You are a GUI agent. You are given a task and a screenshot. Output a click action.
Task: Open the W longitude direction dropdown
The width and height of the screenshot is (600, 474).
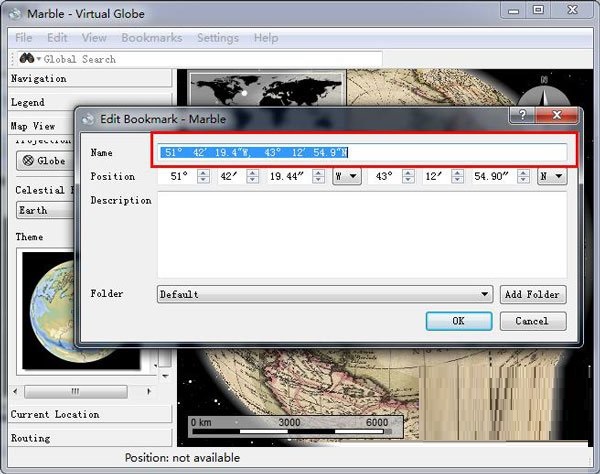tap(347, 176)
